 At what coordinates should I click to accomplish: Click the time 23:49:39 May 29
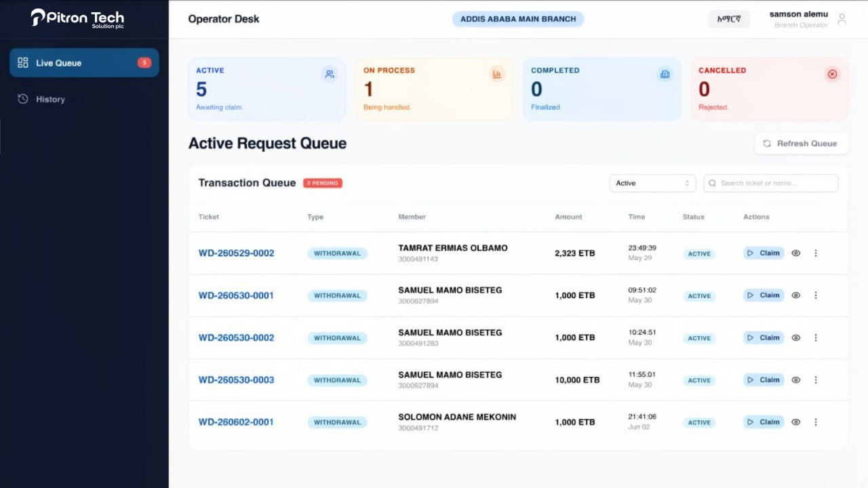642,253
